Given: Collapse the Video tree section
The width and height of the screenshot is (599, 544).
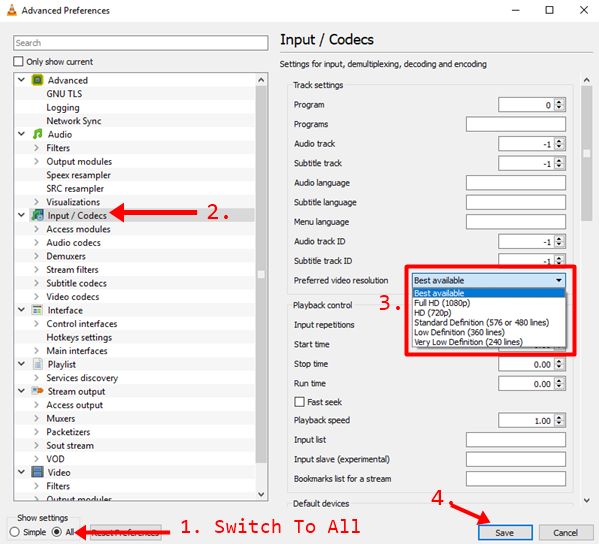Looking at the screenshot, I should [21, 472].
